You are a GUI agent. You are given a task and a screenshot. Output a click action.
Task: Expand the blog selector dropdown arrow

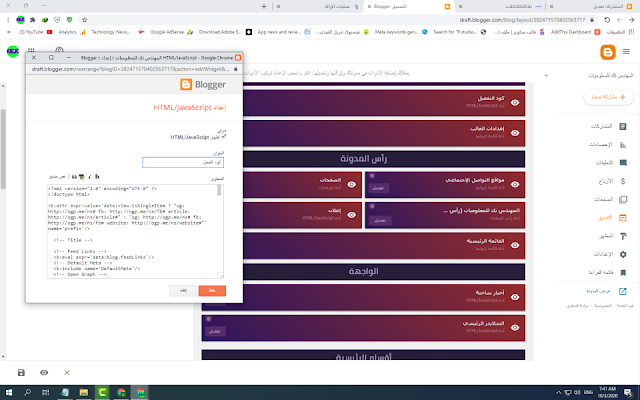pos(546,76)
